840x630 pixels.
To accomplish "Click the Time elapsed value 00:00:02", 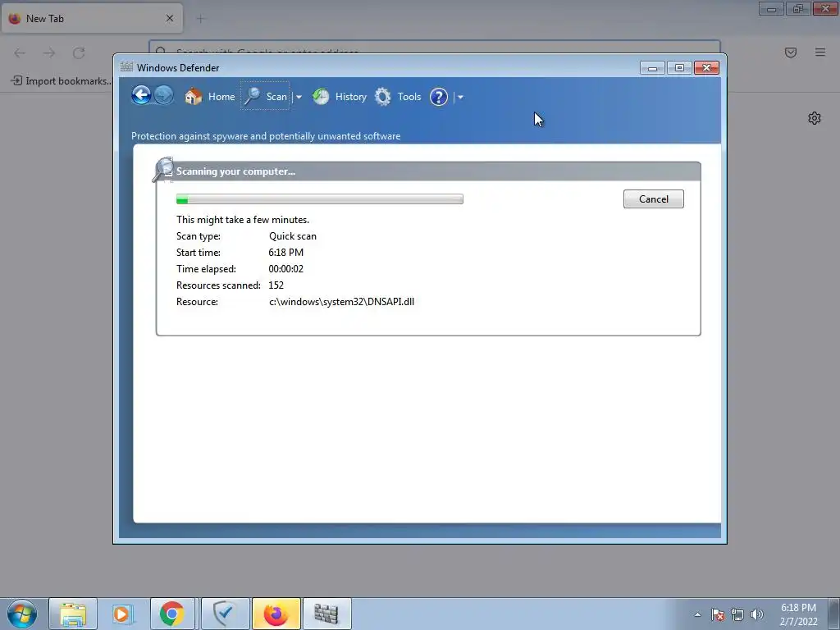I will click(286, 269).
